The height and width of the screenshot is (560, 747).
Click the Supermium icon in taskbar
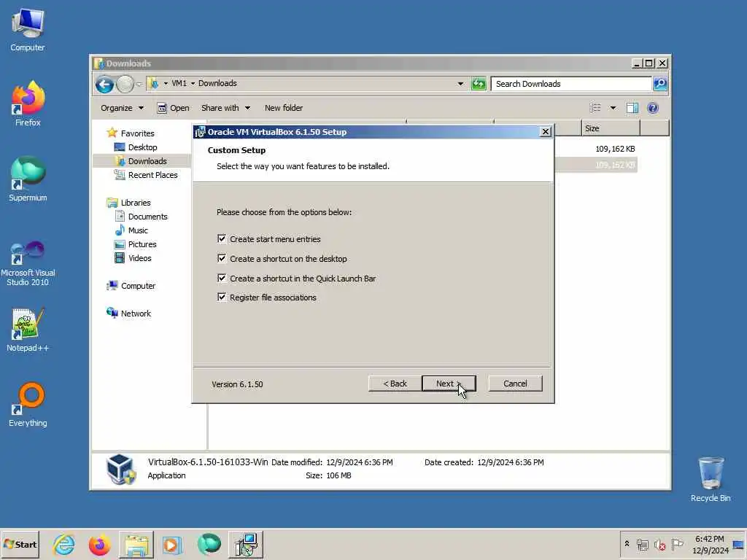point(209,544)
